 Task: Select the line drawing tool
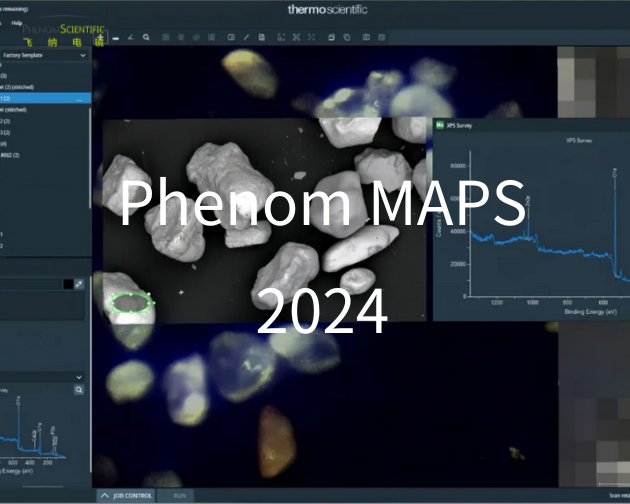246,37
